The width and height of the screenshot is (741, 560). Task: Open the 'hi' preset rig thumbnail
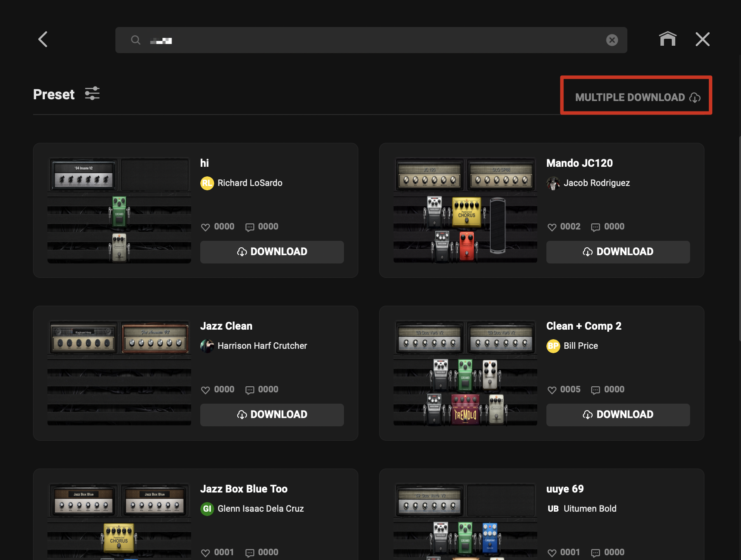pyautogui.click(x=119, y=210)
